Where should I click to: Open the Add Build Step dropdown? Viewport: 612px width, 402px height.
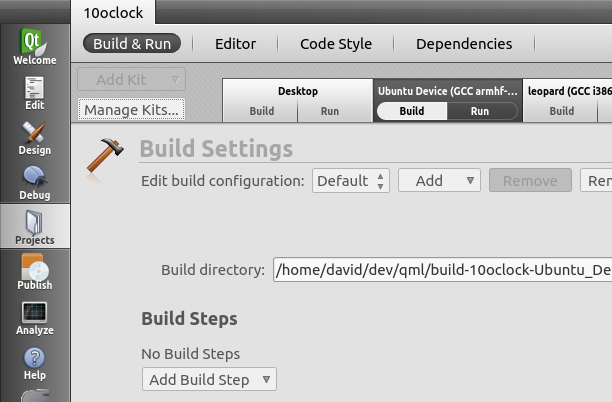pos(209,379)
